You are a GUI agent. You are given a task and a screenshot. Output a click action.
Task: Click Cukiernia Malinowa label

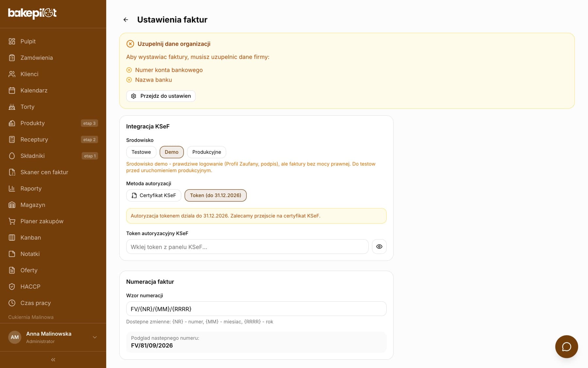31,317
